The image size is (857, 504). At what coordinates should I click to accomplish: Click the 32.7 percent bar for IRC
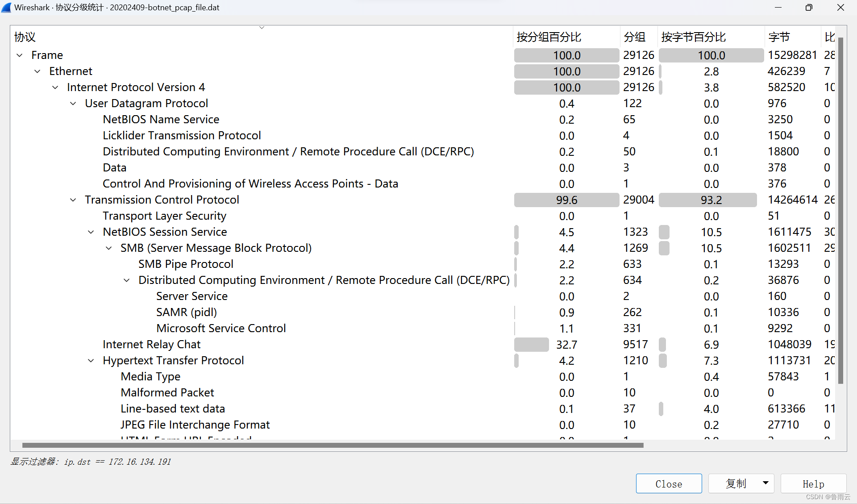click(x=532, y=345)
